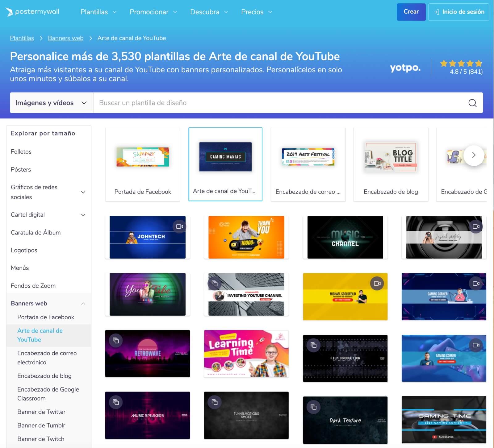The height and width of the screenshot is (448, 494).
Task: Click the Crear button
Action: pyautogui.click(x=411, y=12)
